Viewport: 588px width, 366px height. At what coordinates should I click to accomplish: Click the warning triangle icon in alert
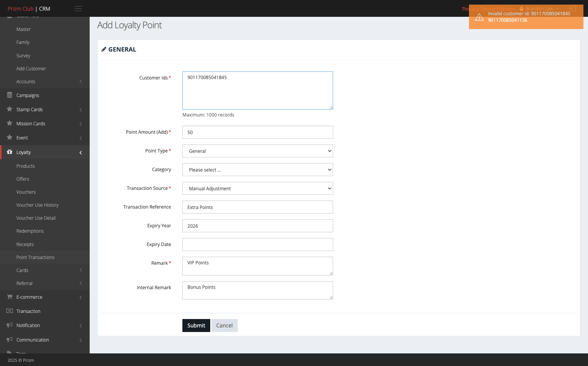pos(479,17)
